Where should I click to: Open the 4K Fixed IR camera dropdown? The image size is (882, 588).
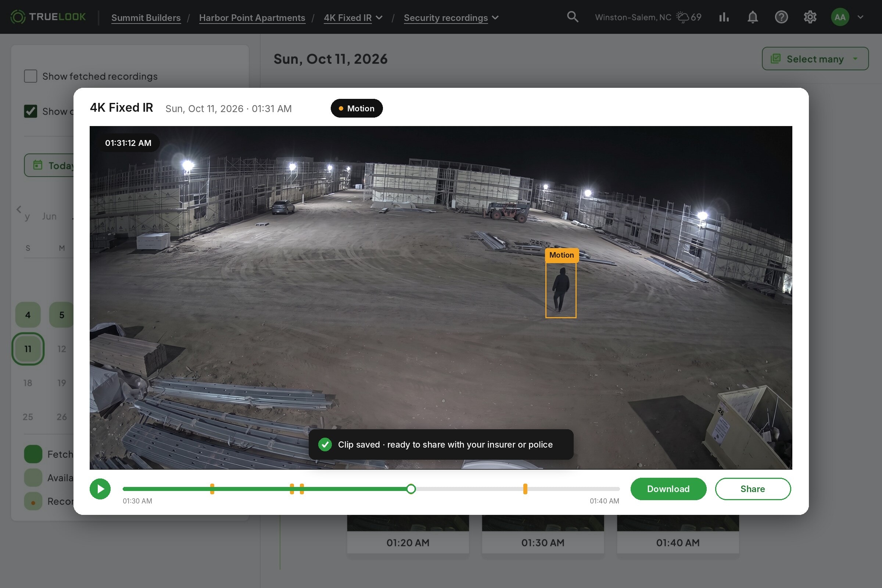click(x=353, y=18)
